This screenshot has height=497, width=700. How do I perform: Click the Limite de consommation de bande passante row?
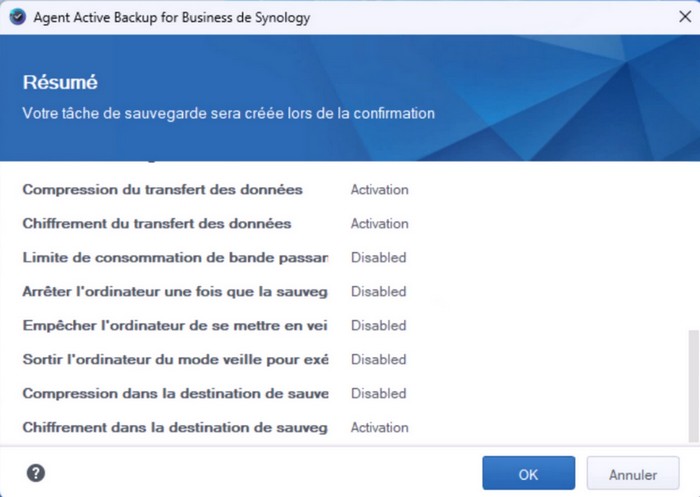coord(175,258)
